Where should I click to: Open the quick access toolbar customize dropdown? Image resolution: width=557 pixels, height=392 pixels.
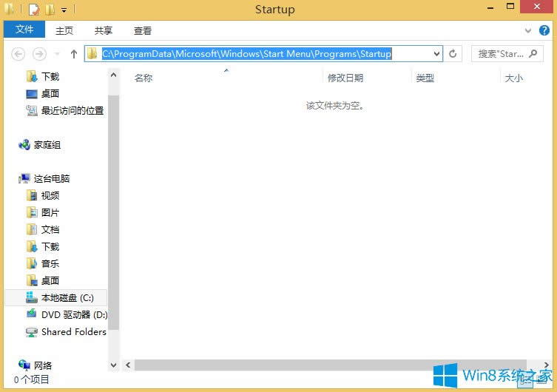point(64,10)
